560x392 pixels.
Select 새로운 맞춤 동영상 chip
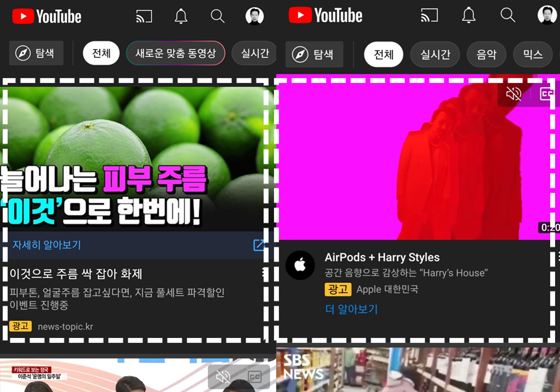(175, 53)
